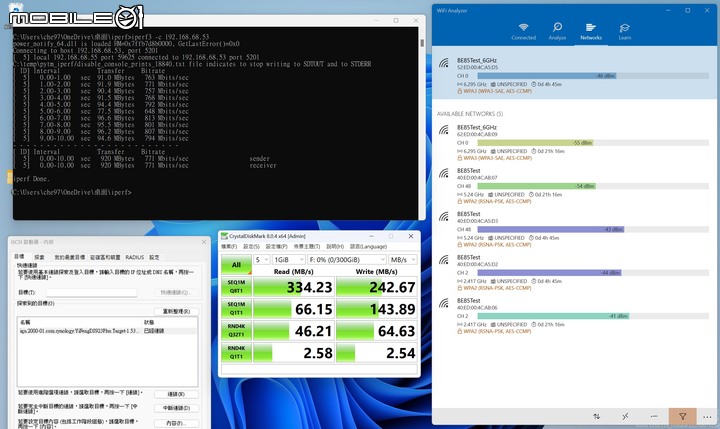Image resolution: width=720 pixels, height=429 pixels.
Task: Run the RND4K Q1T1 benchmark
Action: [236, 353]
